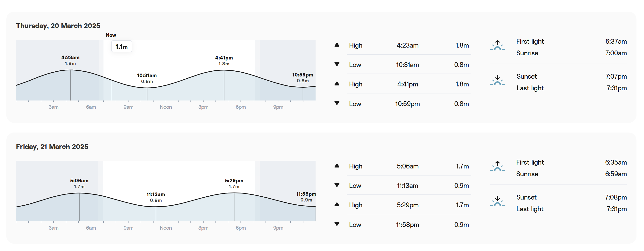Click the down triangle for Friday 11:13am Low
644x251 pixels.
tap(337, 185)
